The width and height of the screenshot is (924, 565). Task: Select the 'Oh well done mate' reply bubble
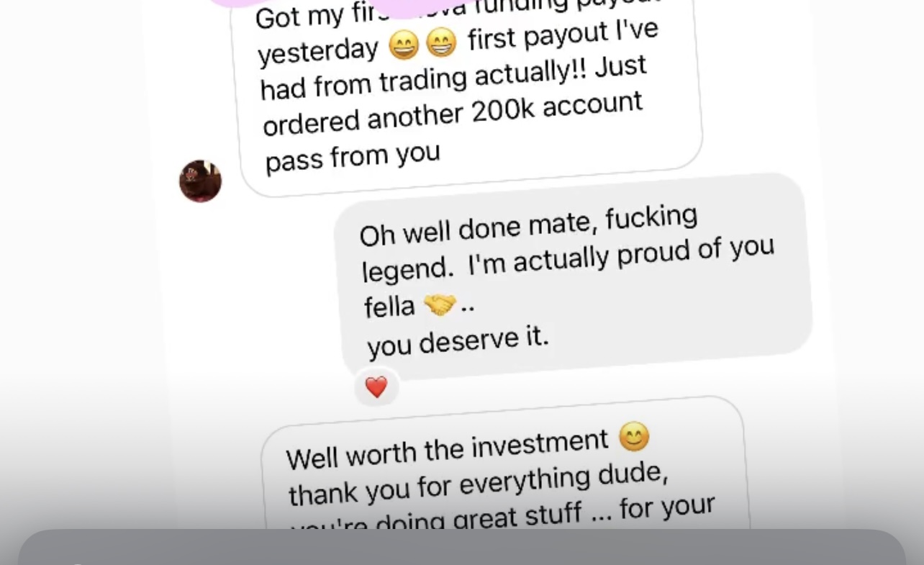tap(573, 278)
